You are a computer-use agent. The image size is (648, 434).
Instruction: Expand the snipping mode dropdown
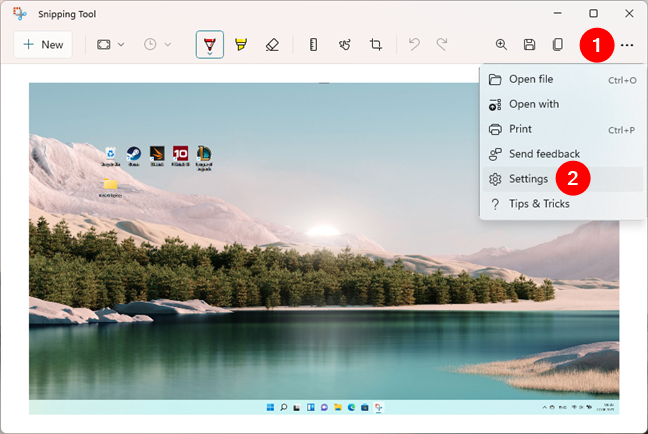tap(110, 45)
